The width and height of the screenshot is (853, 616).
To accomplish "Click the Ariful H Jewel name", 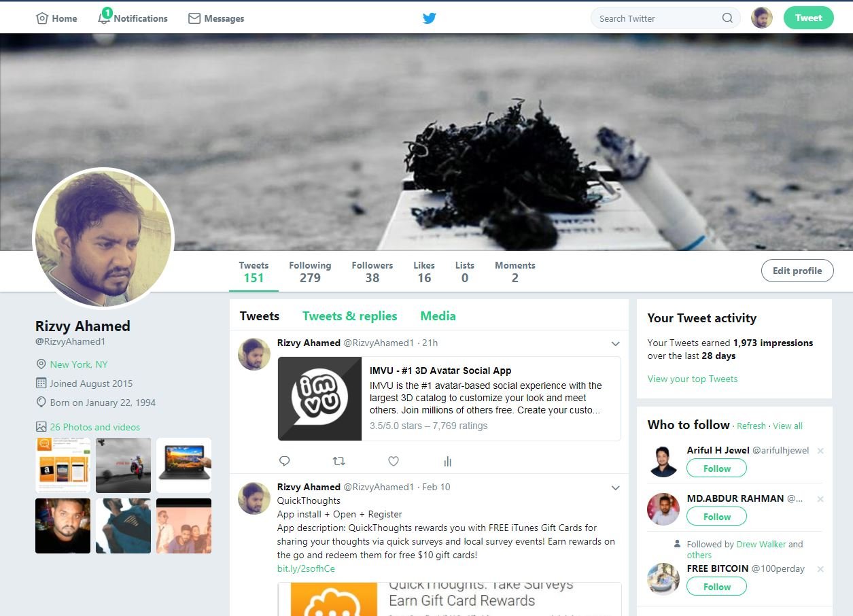I will pos(718,451).
